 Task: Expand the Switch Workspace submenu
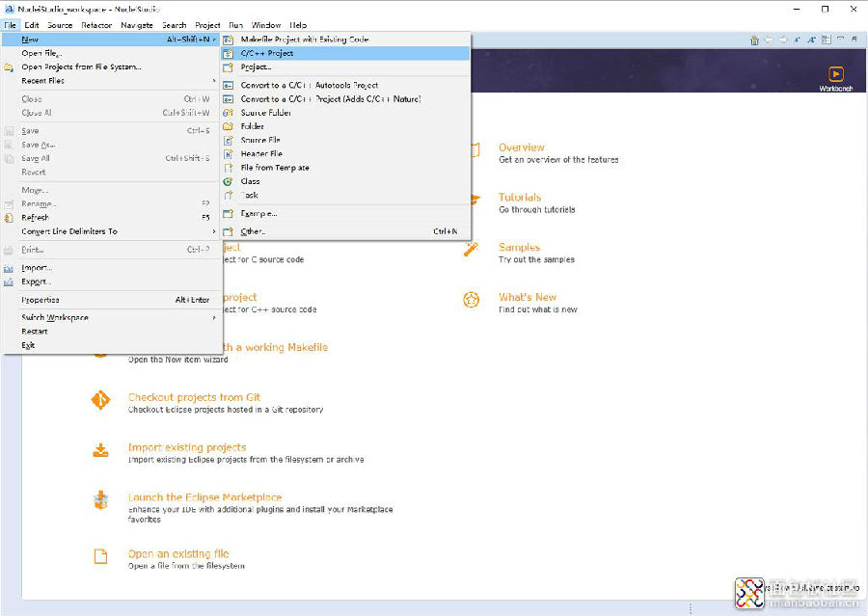(111, 318)
